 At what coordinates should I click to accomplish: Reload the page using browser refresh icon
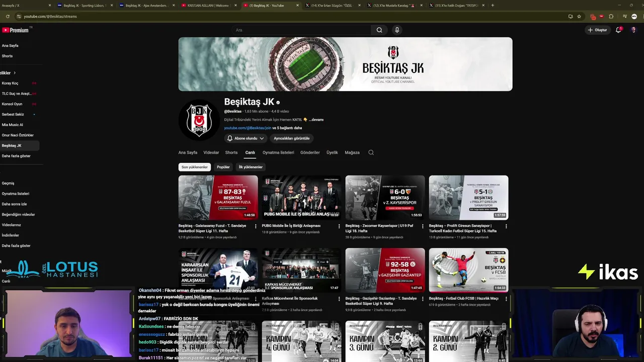[8, 17]
